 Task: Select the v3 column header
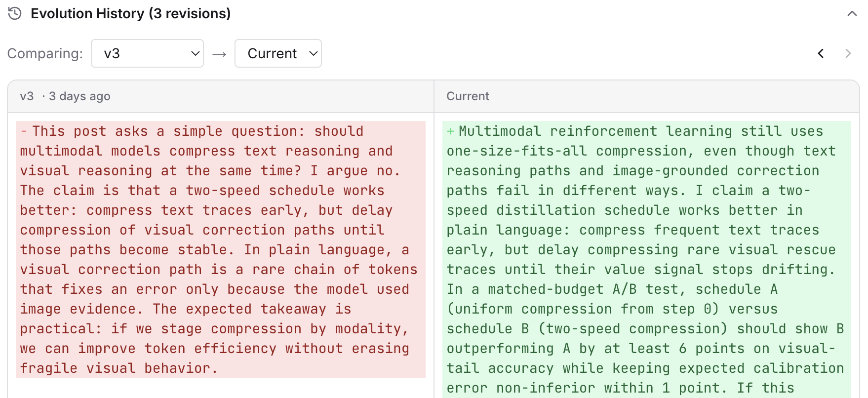tap(27, 96)
